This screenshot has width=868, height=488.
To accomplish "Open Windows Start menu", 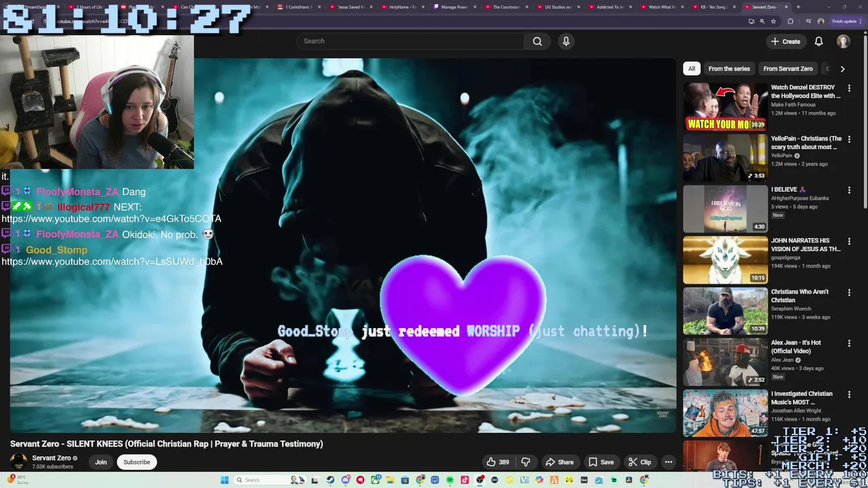I will pos(224,480).
